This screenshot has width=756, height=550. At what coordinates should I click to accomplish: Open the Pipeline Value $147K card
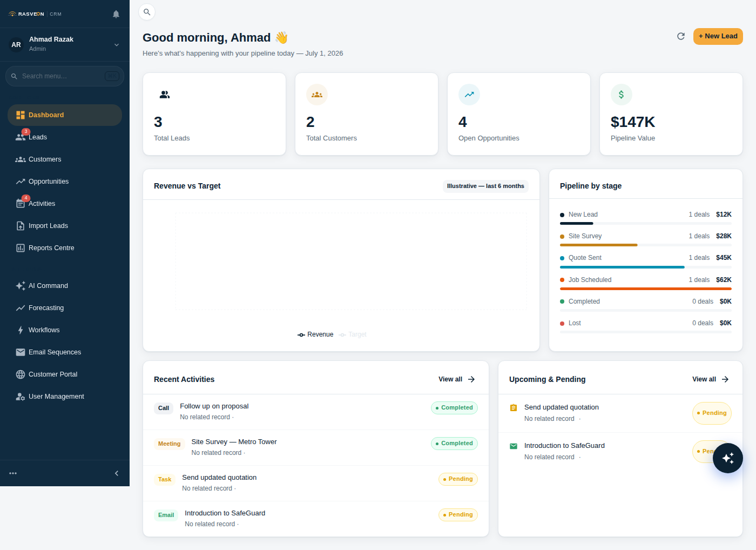(671, 114)
